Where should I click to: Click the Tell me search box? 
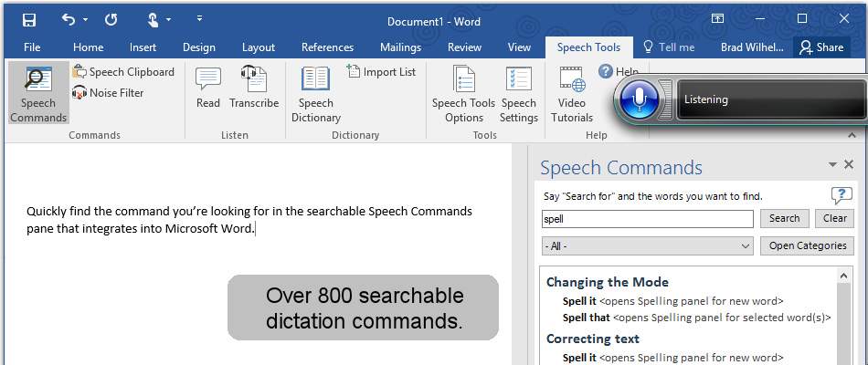click(669, 47)
